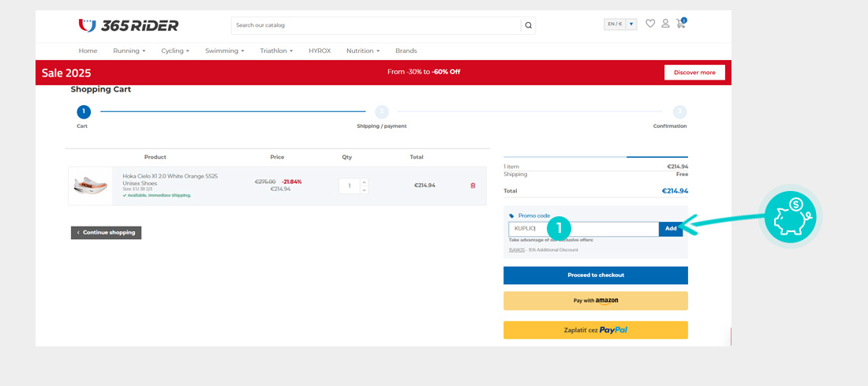Click the Hoka shoe product thumbnail

tap(90, 186)
